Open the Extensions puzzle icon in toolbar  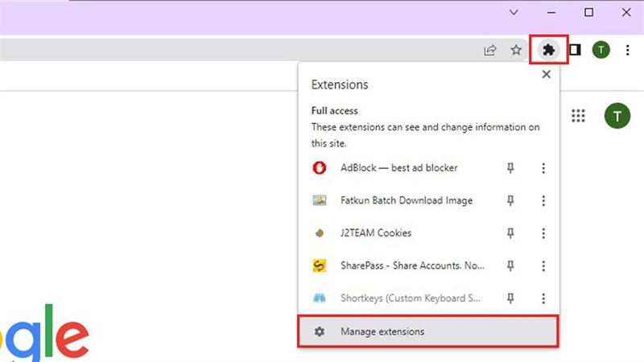pyautogui.click(x=549, y=50)
